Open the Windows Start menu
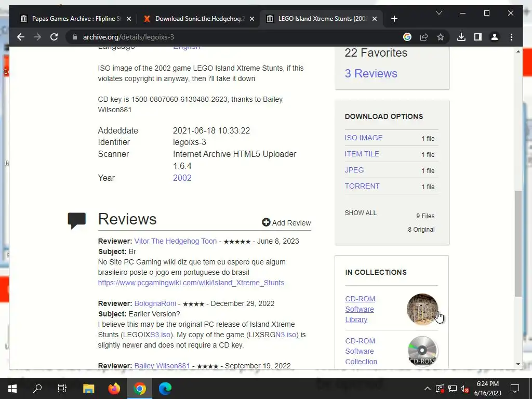 12,388
